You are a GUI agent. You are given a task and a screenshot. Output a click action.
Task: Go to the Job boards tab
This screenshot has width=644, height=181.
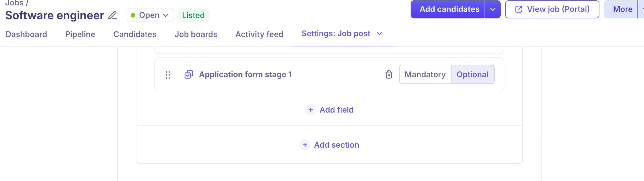[196, 34]
